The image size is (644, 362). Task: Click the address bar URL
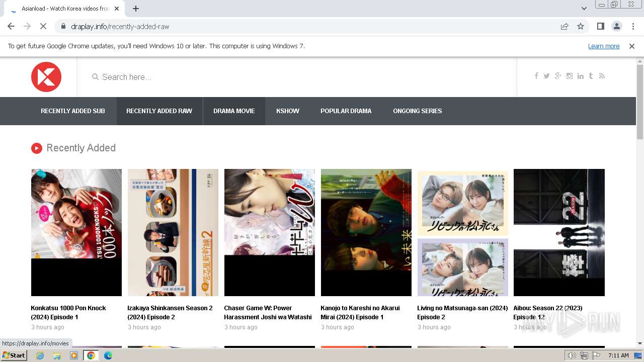120,26
